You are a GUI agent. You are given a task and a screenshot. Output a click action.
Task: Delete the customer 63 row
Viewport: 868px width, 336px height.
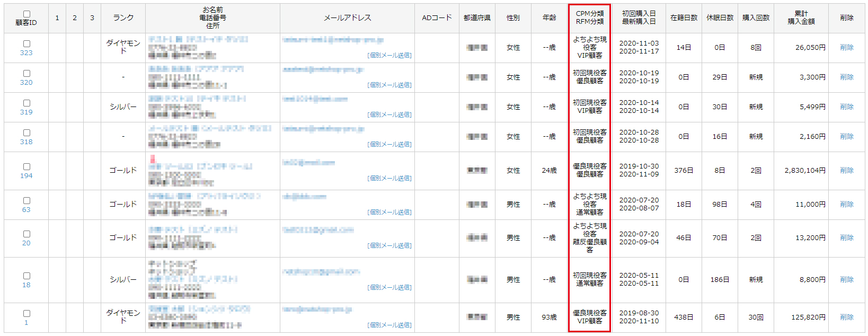846,205
